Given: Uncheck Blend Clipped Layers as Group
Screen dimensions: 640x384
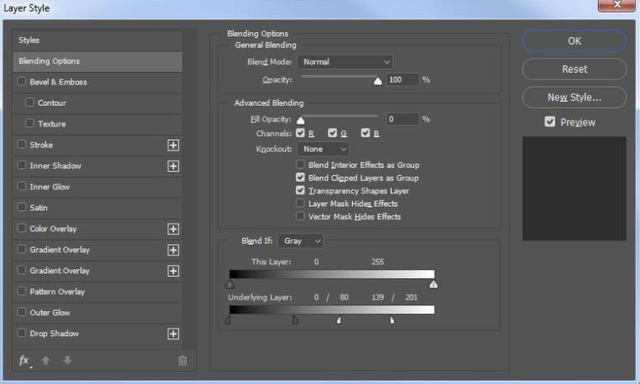Looking at the screenshot, I should (300, 177).
